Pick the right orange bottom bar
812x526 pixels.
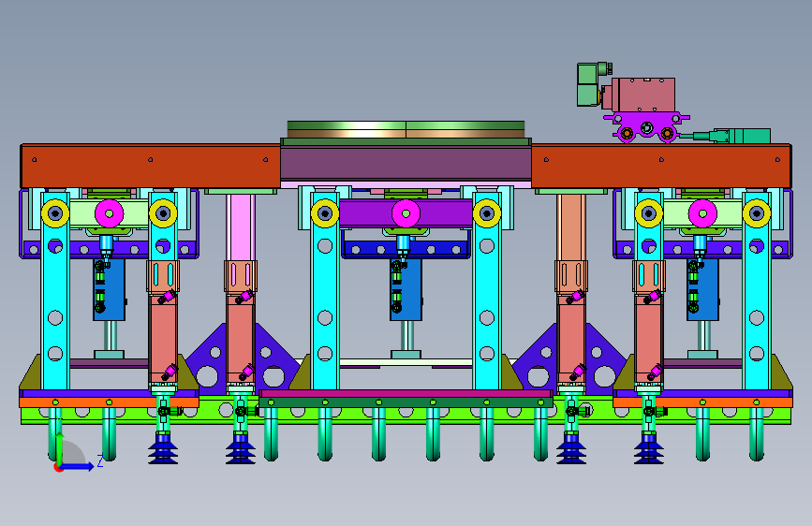tap(702, 402)
